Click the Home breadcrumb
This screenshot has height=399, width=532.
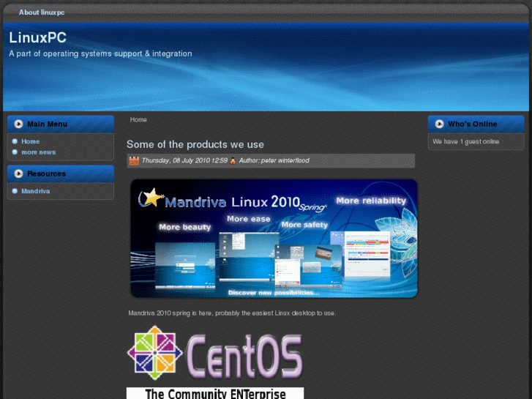click(x=138, y=119)
